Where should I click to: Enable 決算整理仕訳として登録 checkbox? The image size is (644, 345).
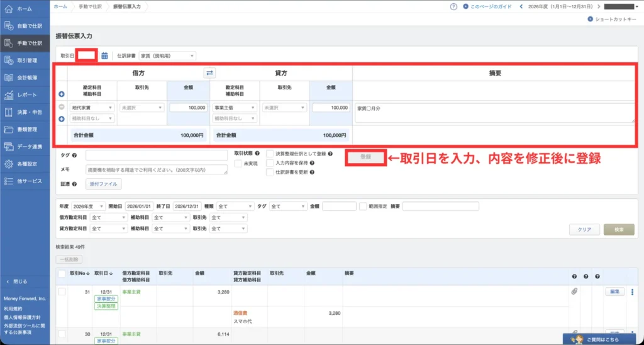[270, 154]
